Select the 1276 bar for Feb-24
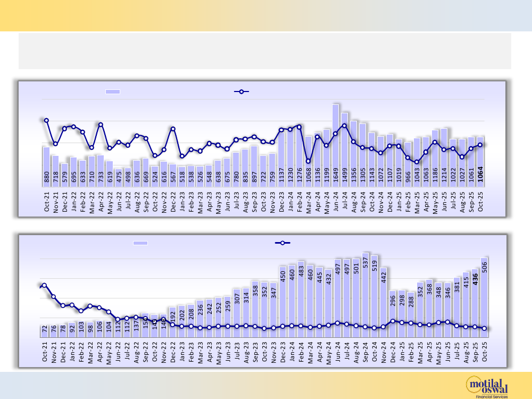Screen dimensions: 532x399 point(300,154)
